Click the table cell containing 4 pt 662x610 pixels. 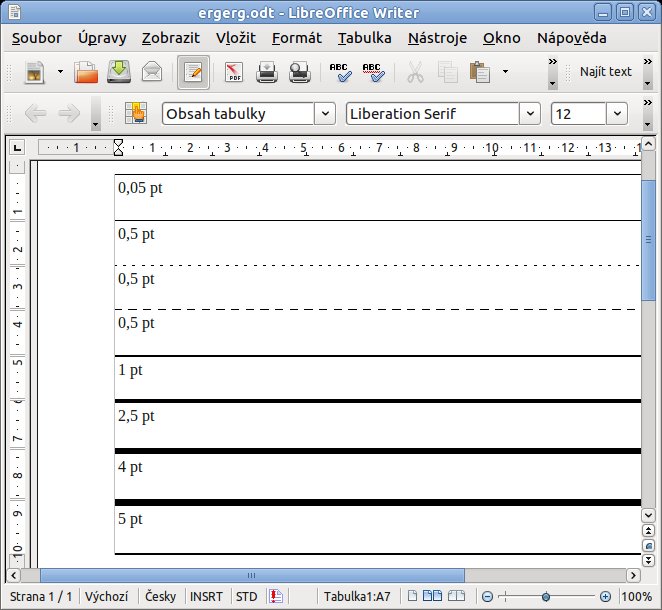pos(378,476)
